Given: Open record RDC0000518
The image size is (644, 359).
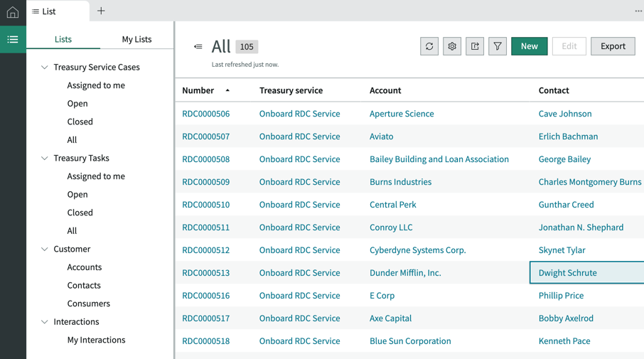Looking at the screenshot, I should click(x=205, y=341).
